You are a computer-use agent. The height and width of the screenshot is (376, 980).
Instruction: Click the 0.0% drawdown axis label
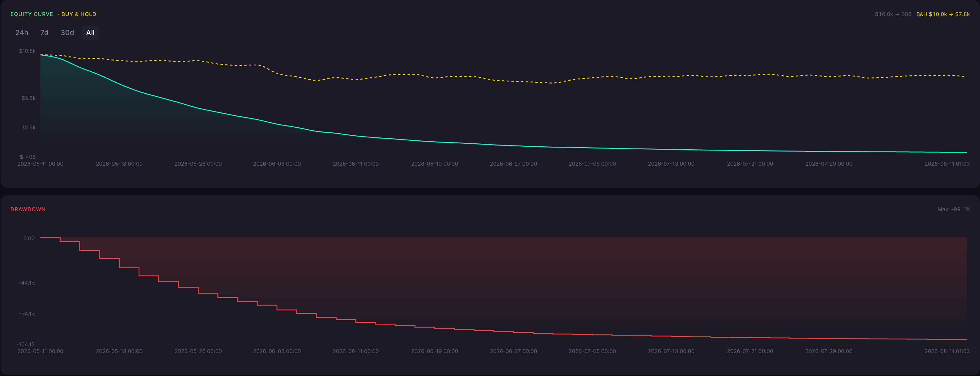[x=29, y=239]
